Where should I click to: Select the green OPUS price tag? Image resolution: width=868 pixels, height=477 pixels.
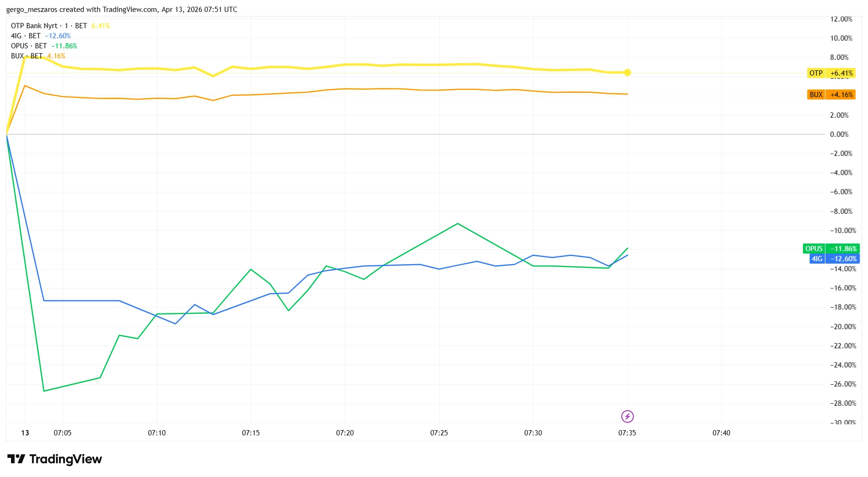click(x=813, y=249)
